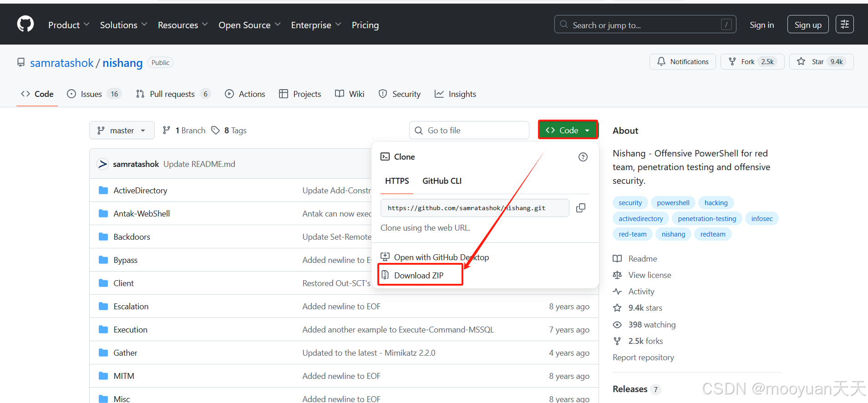Open the Pull requests tab

click(x=173, y=94)
